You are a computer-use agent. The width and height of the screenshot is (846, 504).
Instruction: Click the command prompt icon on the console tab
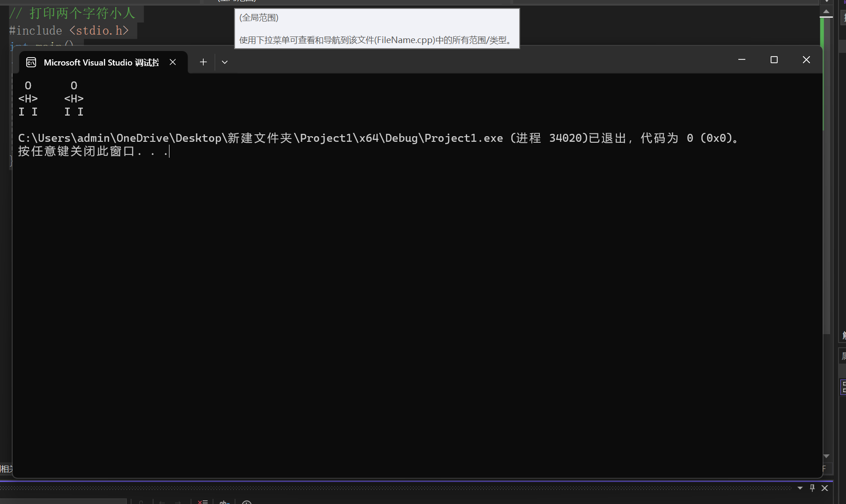click(31, 62)
